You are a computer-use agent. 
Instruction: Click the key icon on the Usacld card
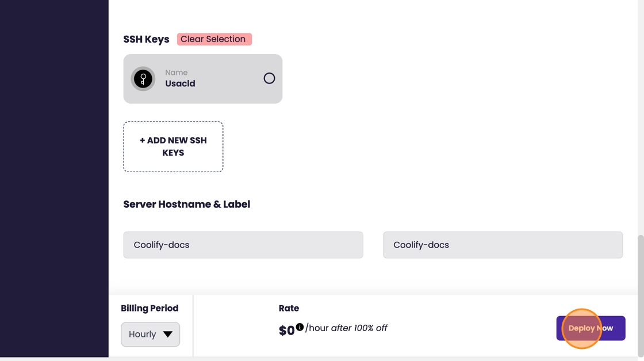(x=143, y=79)
